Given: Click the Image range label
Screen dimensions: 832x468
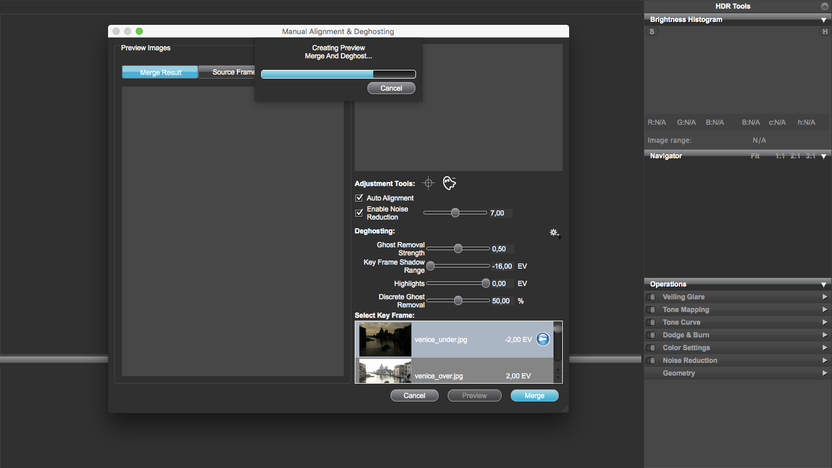Looking at the screenshot, I should point(669,141).
